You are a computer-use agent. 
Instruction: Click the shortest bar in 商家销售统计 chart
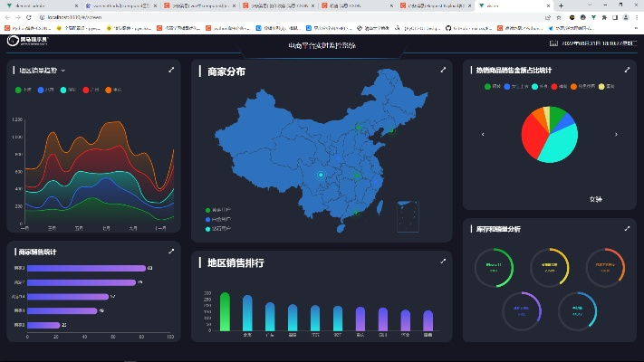(x=43, y=325)
